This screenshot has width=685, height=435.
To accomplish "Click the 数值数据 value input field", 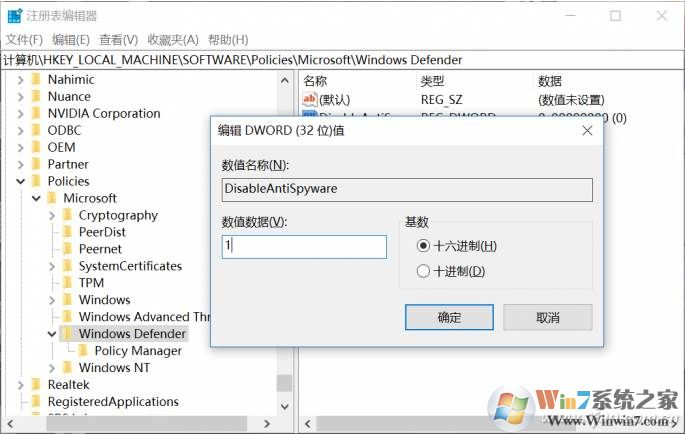I will (304, 247).
